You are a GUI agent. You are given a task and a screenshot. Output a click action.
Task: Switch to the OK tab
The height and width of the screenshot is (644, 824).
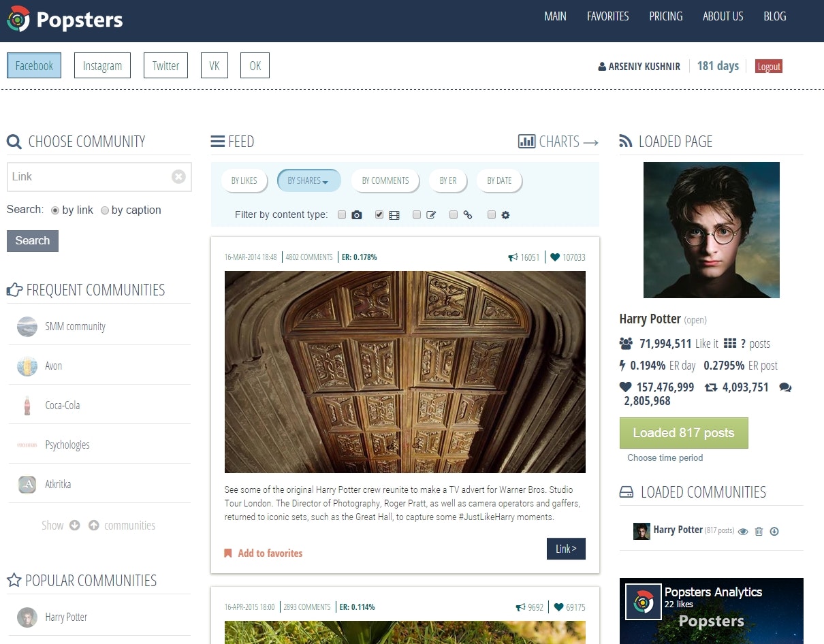255,65
